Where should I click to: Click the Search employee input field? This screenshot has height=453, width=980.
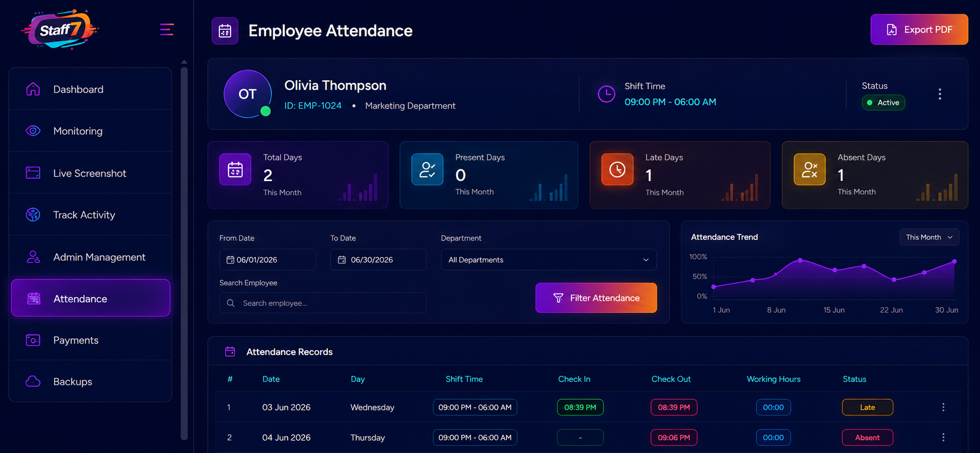[x=323, y=303]
